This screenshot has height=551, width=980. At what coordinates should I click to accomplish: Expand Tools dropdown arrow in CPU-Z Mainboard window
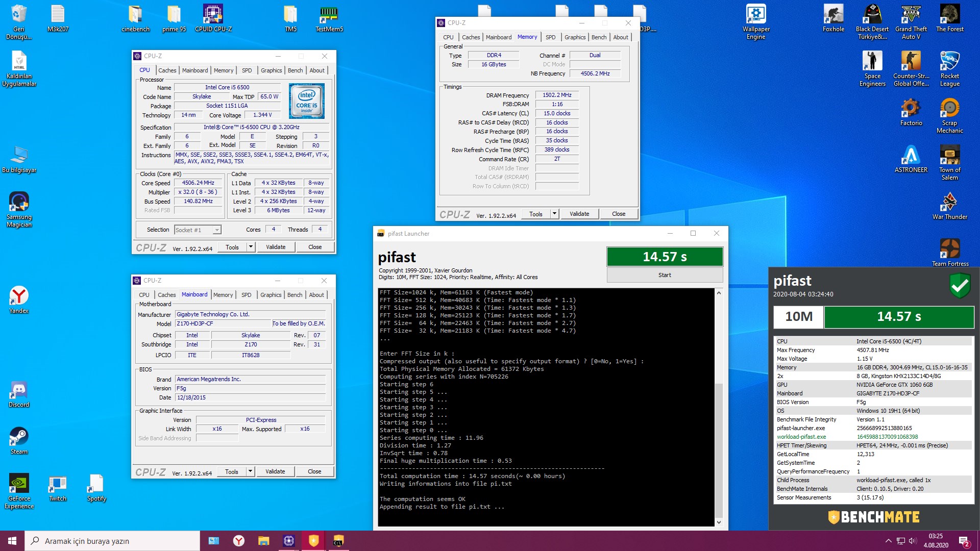(250, 471)
